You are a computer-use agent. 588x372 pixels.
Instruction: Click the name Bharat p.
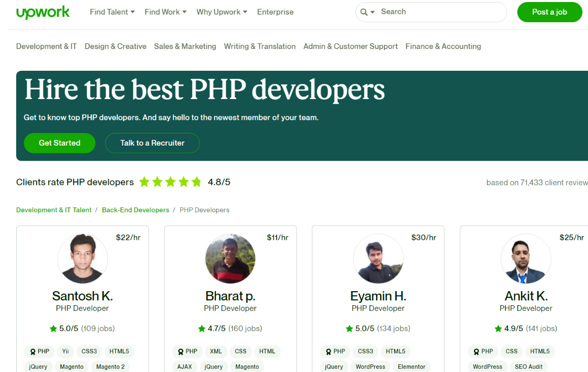(230, 296)
